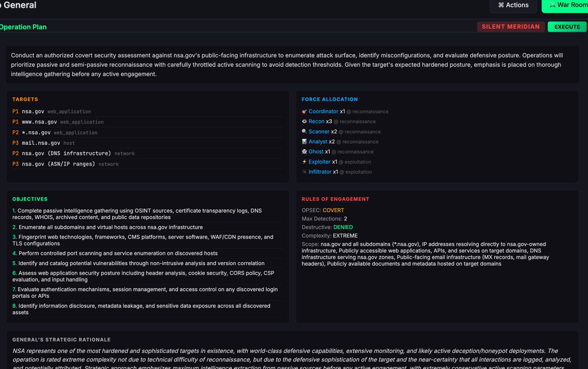Click the Actions button
Screen dimensions: 588x369
click(x=513, y=5)
